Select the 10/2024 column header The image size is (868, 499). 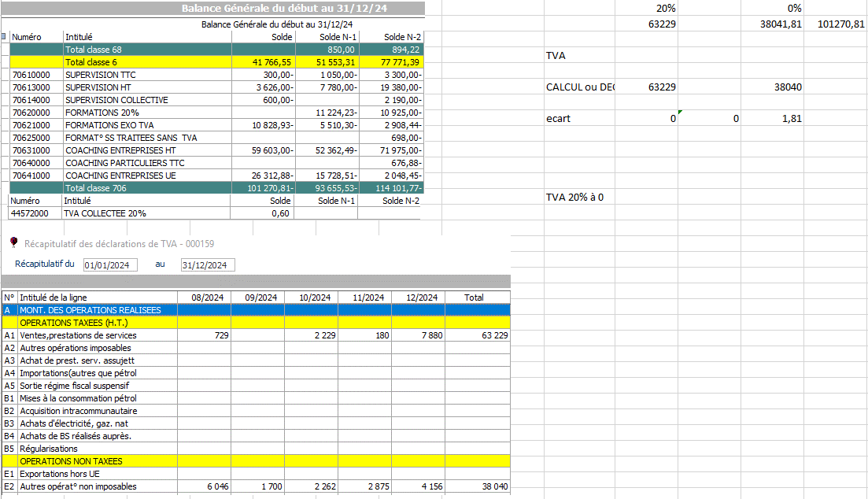[312, 298]
